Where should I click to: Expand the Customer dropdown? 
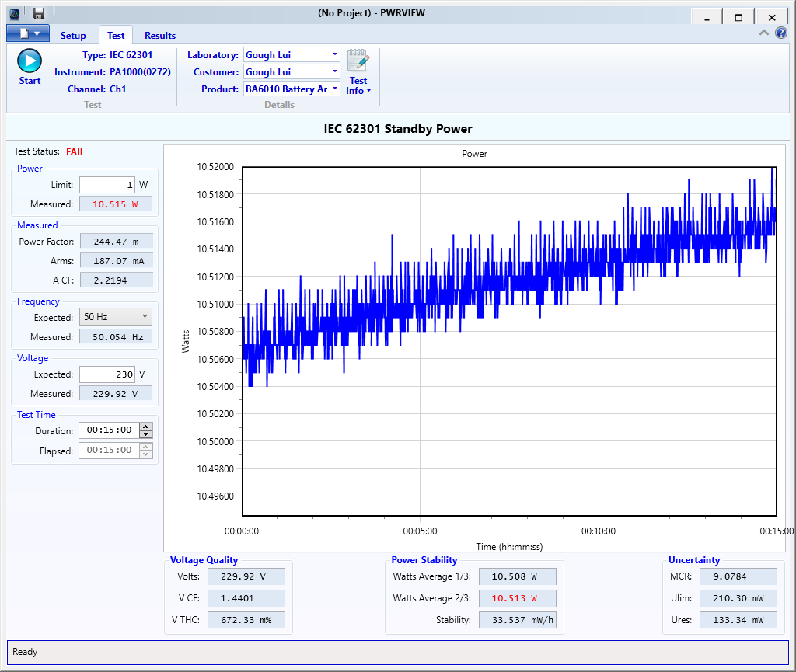(335, 71)
